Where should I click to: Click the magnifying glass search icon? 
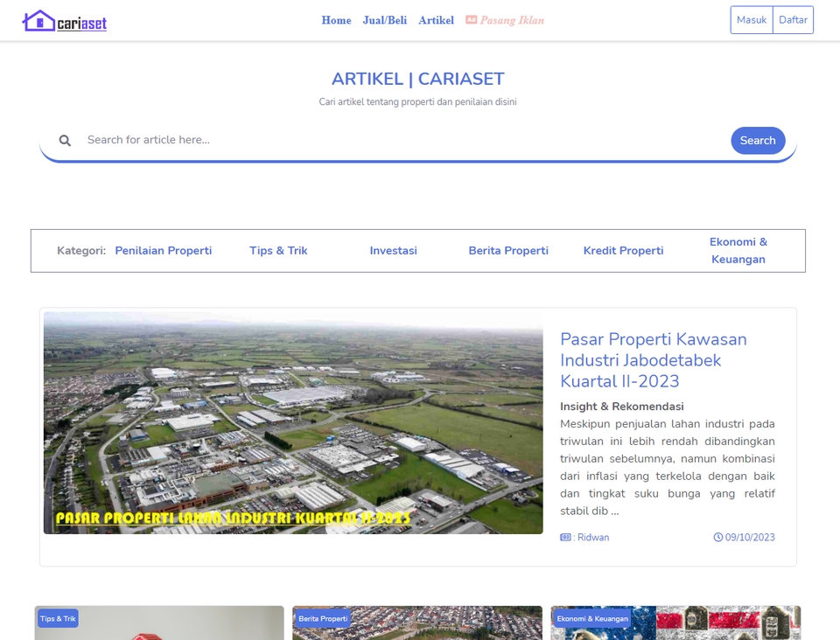click(65, 140)
